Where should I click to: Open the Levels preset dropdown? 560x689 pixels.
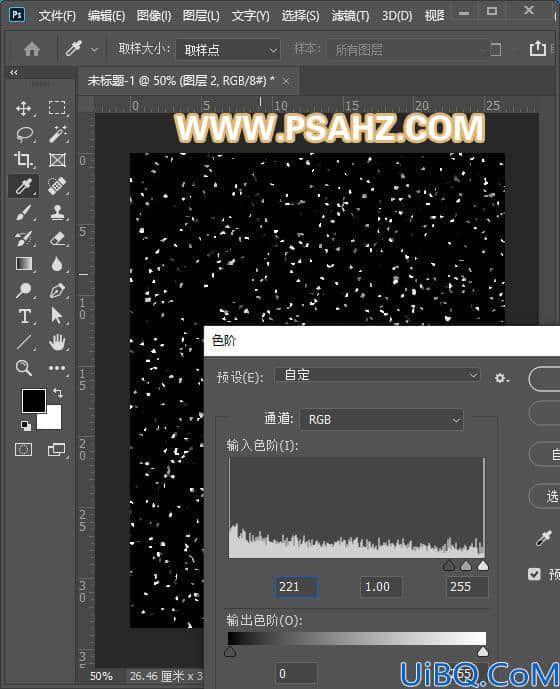[378, 375]
